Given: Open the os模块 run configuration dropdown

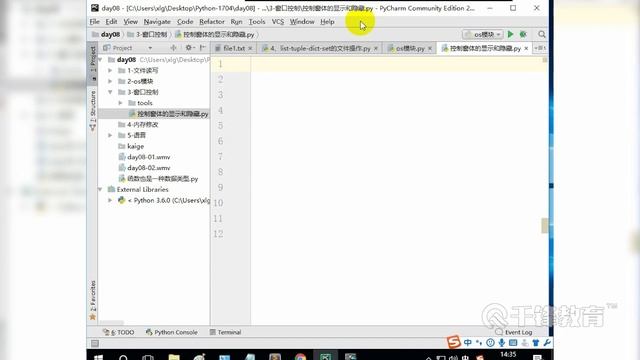Looking at the screenshot, I should point(482,34).
